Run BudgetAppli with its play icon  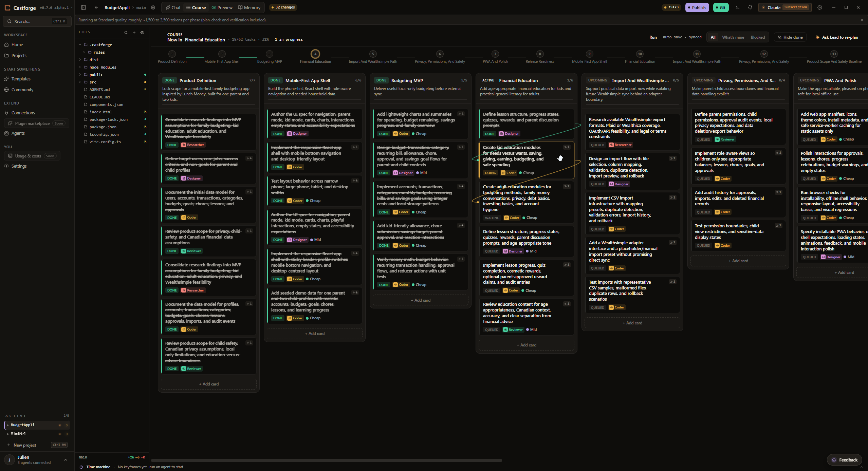pyautogui.click(x=67, y=425)
